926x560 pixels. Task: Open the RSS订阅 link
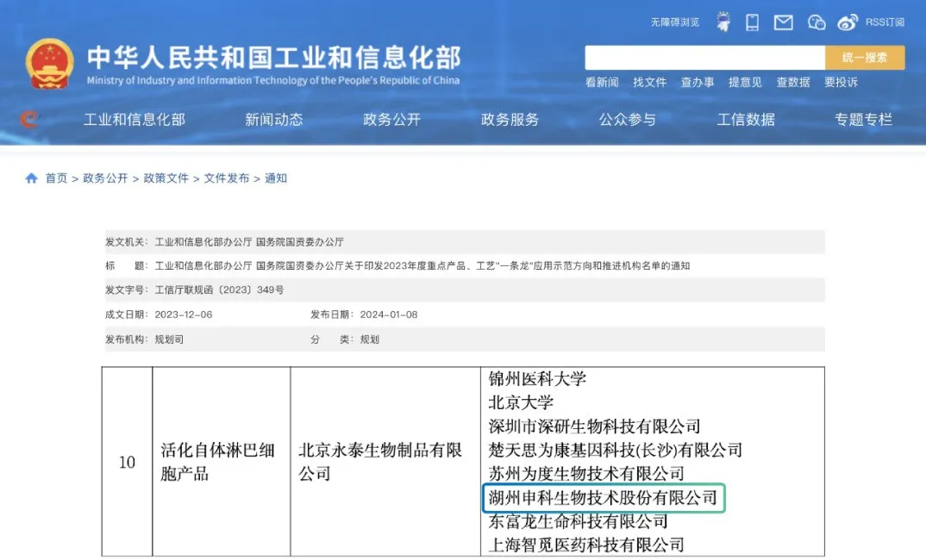coord(885,22)
